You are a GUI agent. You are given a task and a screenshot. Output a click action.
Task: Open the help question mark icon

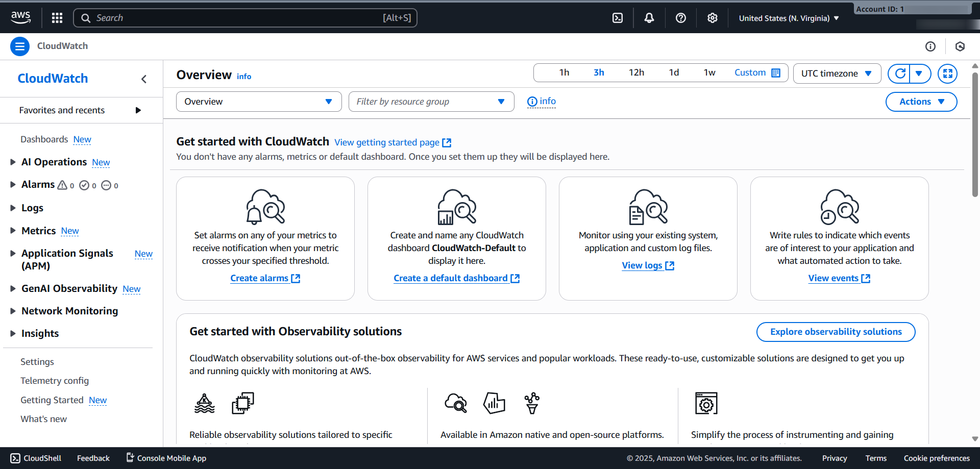click(681, 18)
